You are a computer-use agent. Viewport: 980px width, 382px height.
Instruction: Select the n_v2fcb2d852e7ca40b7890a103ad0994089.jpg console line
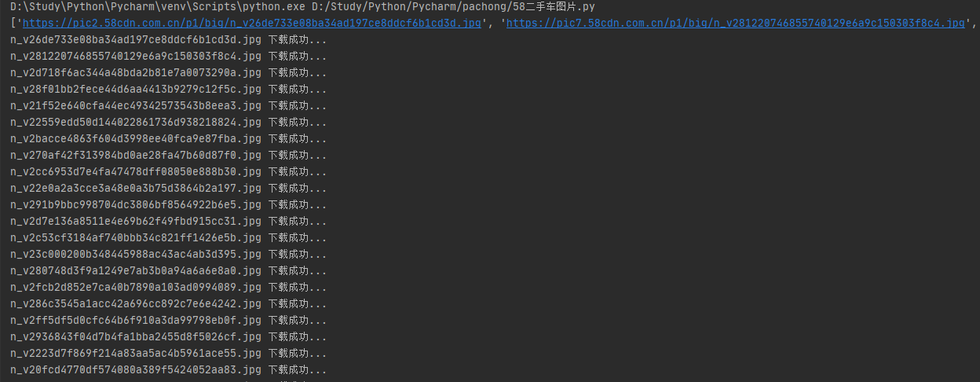point(169,288)
